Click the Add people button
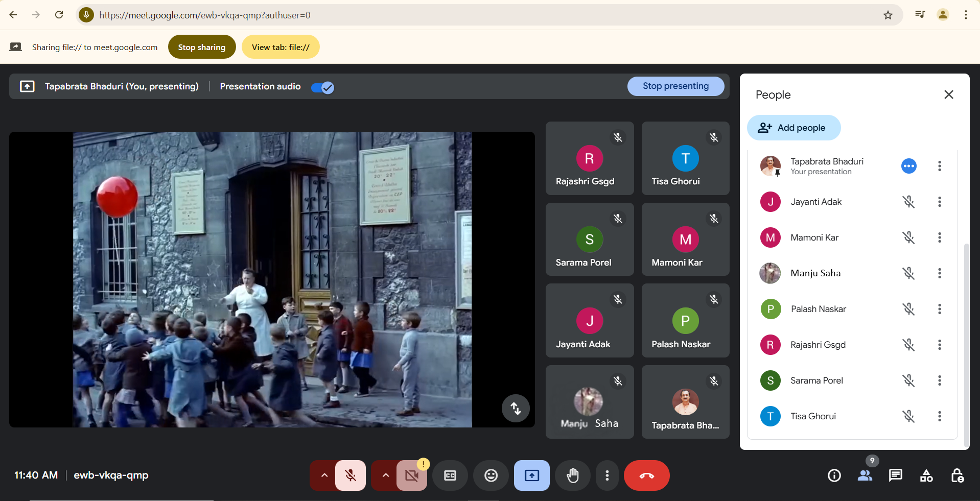Image resolution: width=980 pixels, height=501 pixels. (794, 128)
